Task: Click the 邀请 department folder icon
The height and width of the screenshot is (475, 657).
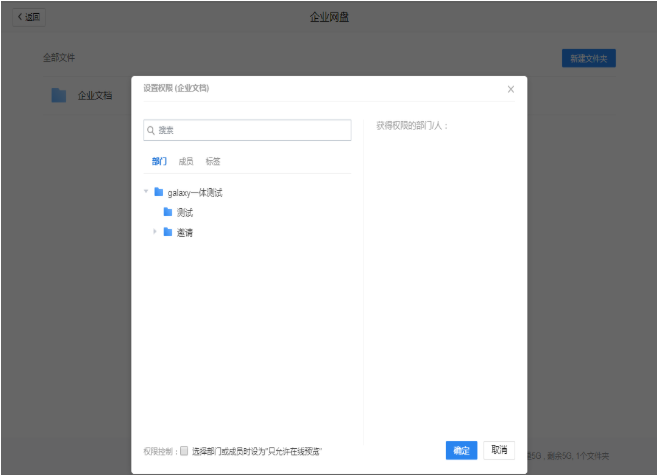Action: tap(168, 232)
